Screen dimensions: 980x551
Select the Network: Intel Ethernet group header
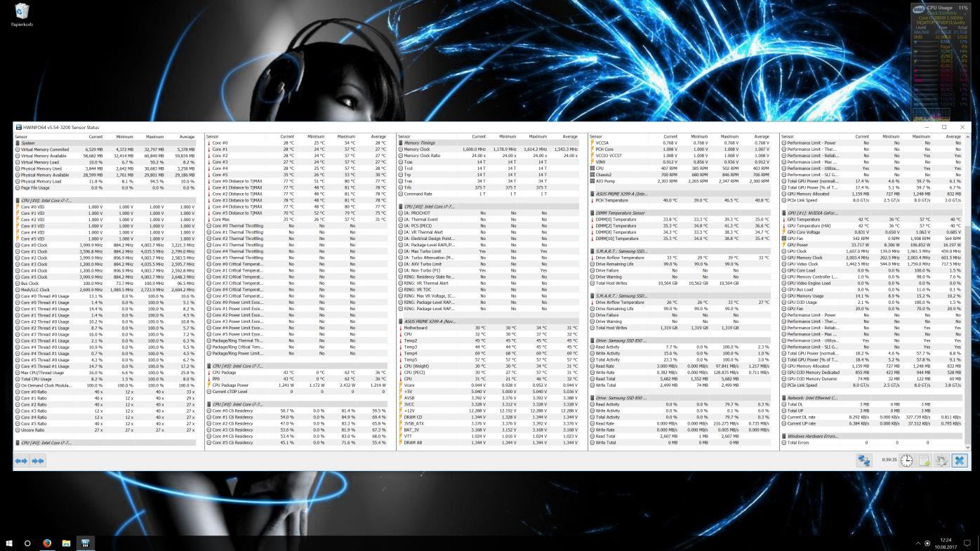click(871, 398)
